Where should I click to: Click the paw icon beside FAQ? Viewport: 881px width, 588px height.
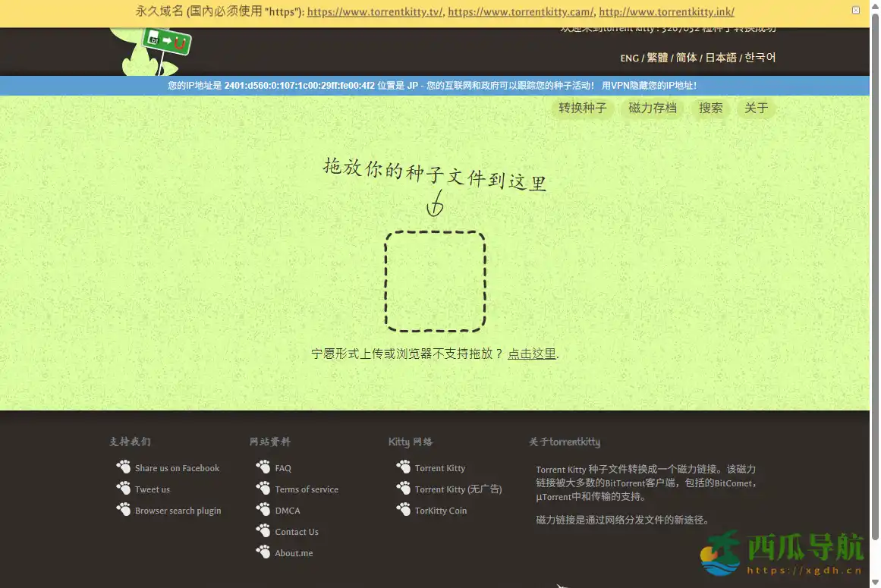pyautogui.click(x=263, y=467)
